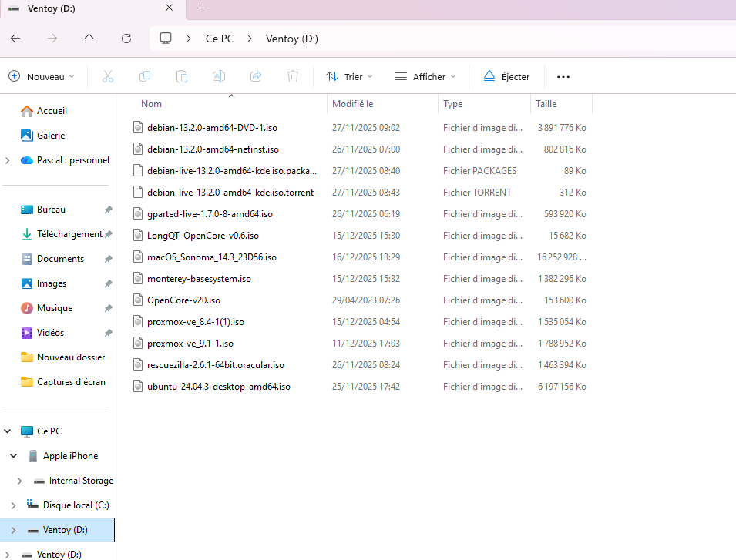Open Téléchargement in the sidebar
Screen dimensions: 736x560
coord(69,234)
